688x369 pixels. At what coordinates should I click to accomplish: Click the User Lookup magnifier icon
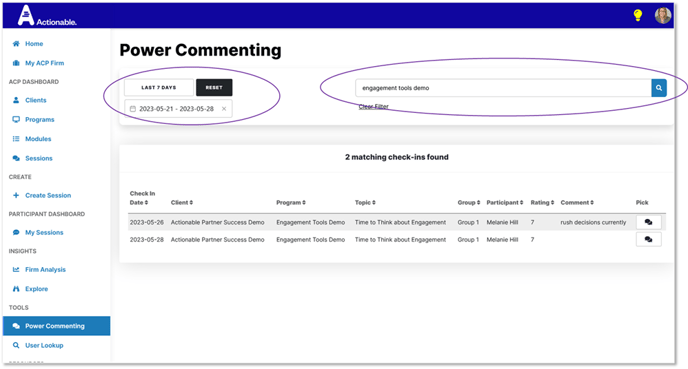[16, 345]
